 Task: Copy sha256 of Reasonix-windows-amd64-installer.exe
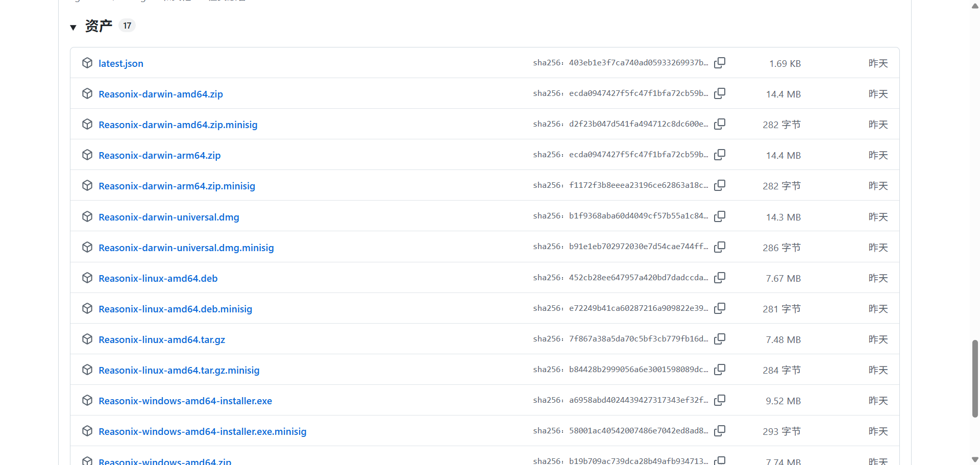720,400
